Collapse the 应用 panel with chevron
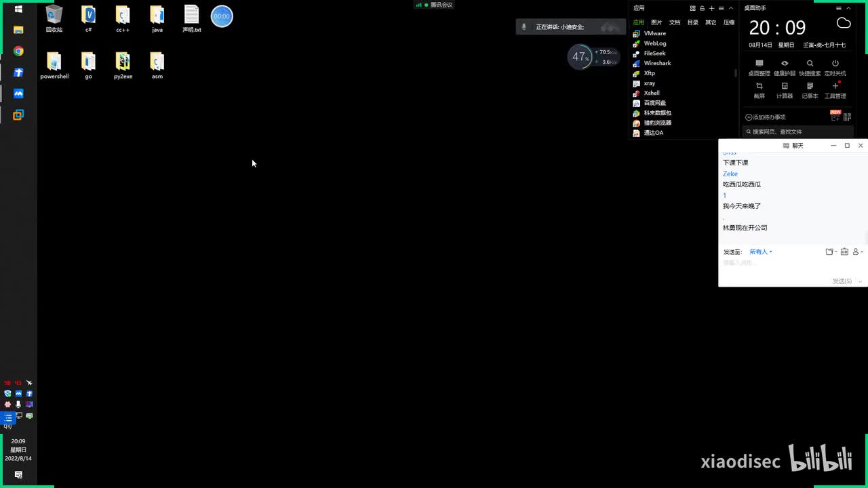 731,8
